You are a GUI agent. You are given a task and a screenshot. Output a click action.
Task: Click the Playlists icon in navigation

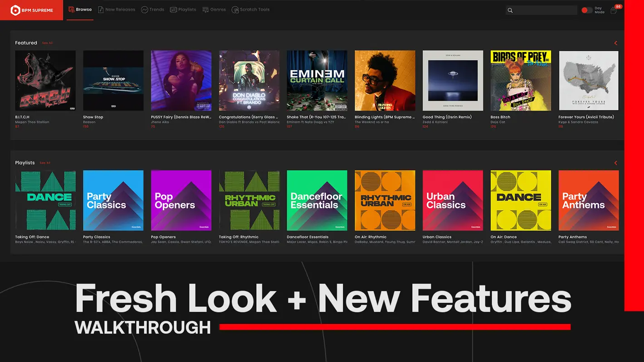click(x=173, y=10)
